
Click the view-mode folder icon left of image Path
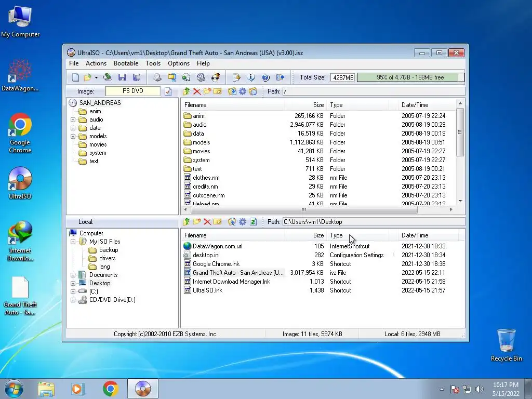pyautogui.click(x=253, y=91)
